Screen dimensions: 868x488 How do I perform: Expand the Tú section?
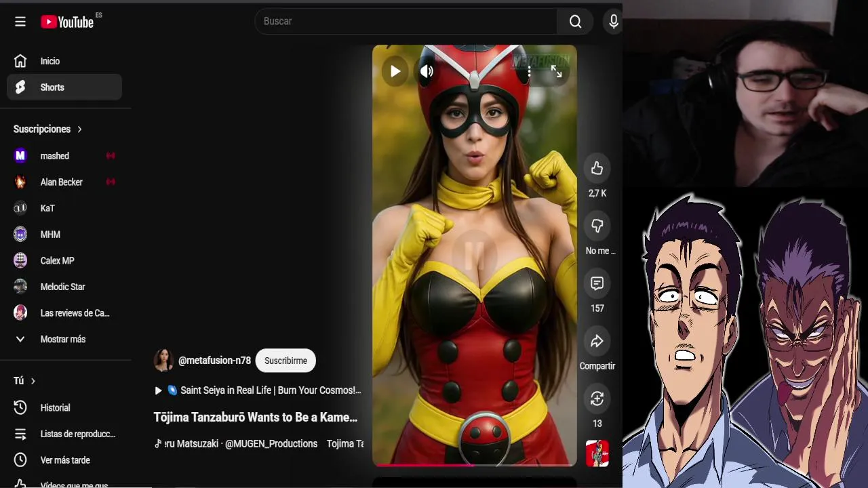click(x=25, y=381)
